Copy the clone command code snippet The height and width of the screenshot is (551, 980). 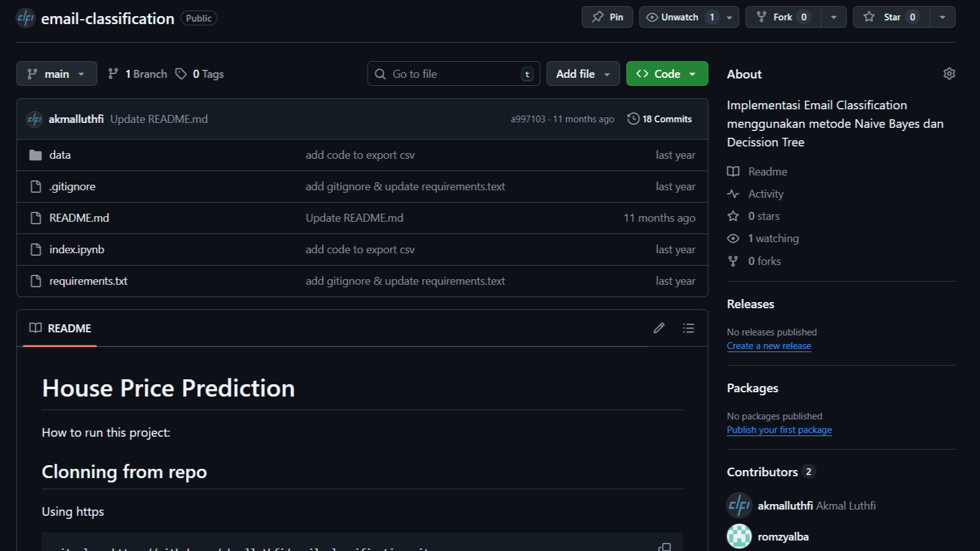[x=665, y=546]
